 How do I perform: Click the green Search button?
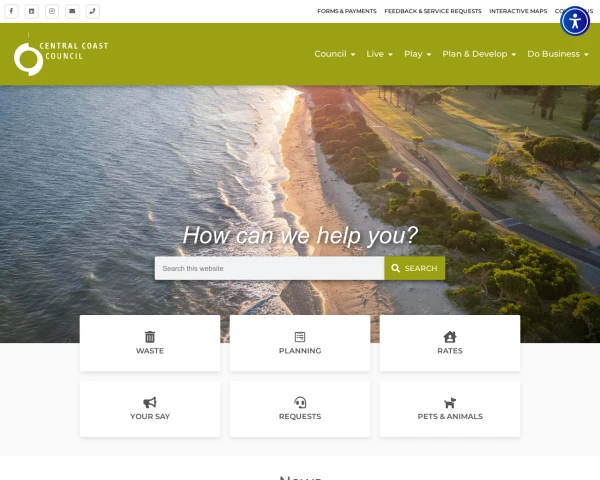(414, 268)
